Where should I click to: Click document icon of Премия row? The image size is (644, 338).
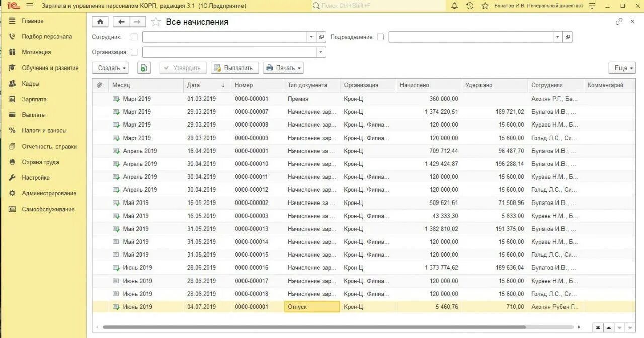116,99
